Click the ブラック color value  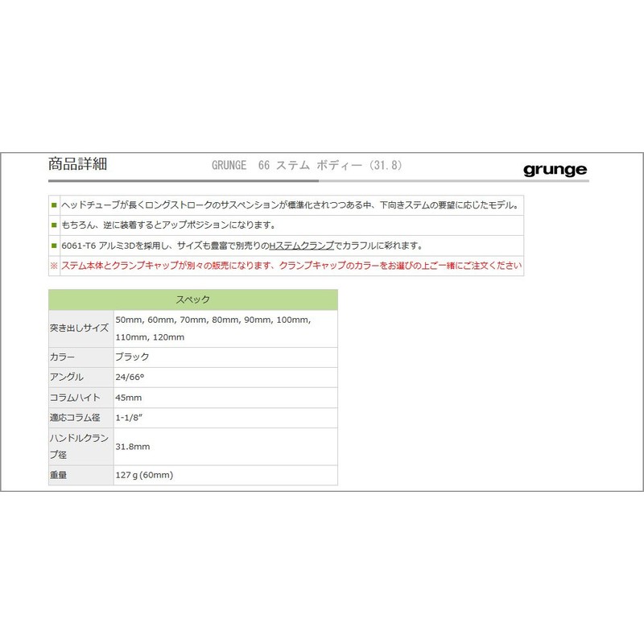click(133, 357)
